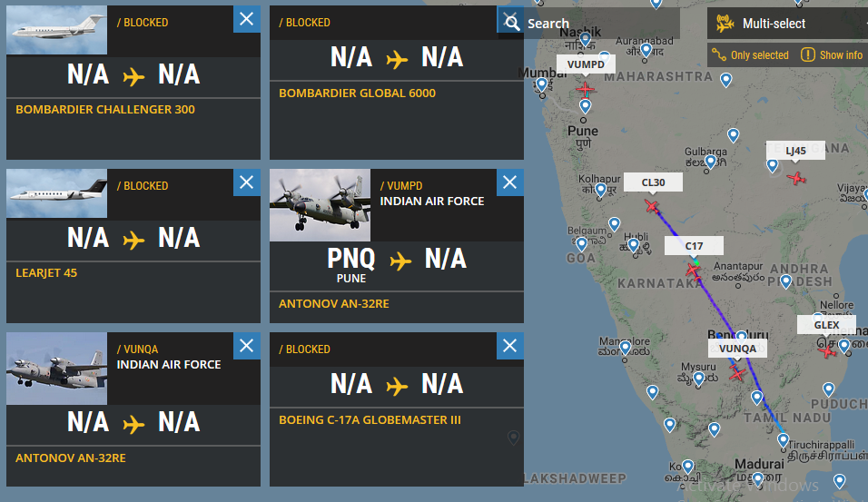The height and width of the screenshot is (502, 868).
Task: Click the / VUNQA callsign text
Action: click(137, 349)
